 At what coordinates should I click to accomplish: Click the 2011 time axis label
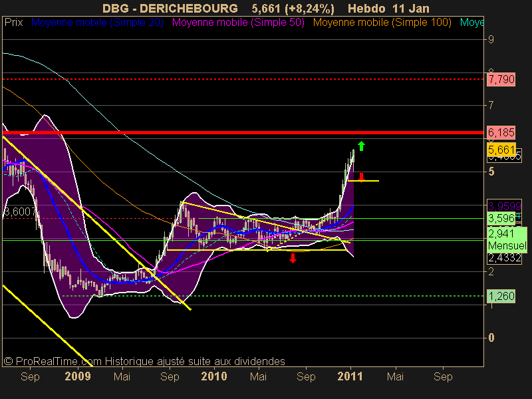(350, 376)
